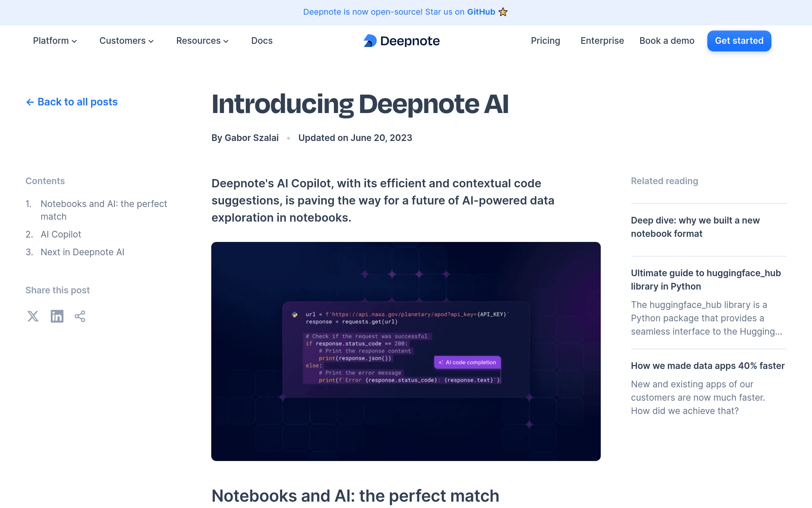
Task: Click New and existing apps description text
Action: click(x=697, y=398)
